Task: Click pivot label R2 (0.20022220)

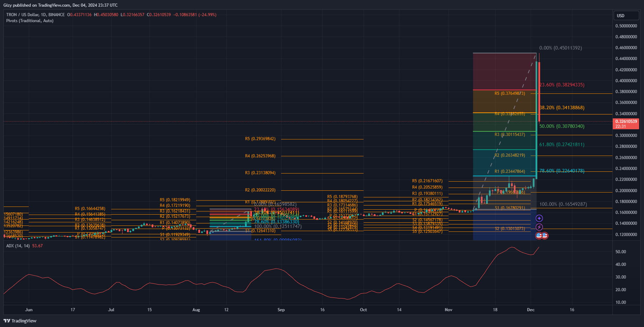Action: click(260, 190)
